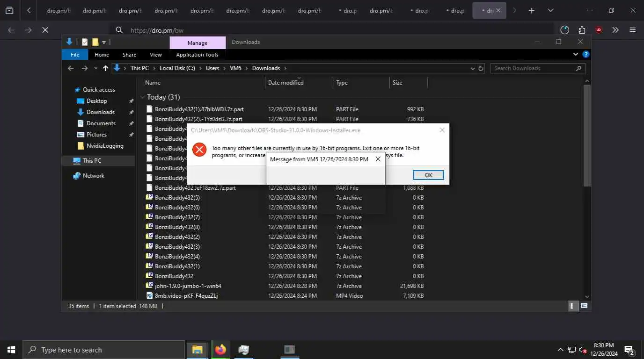
Task: Open the uBlock Origin extension icon
Action: tap(599, 30)
